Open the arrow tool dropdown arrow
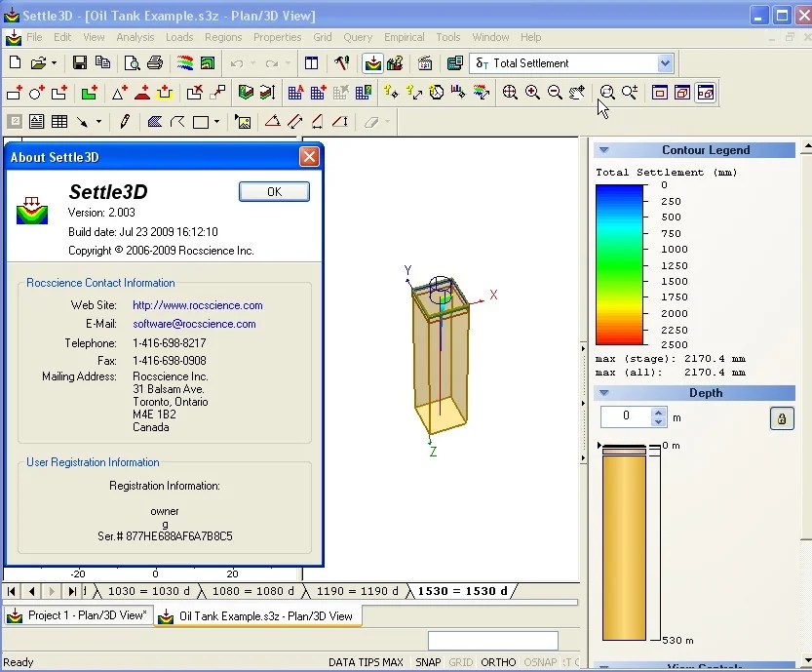The image size is (812, 672). coord(98,122)
